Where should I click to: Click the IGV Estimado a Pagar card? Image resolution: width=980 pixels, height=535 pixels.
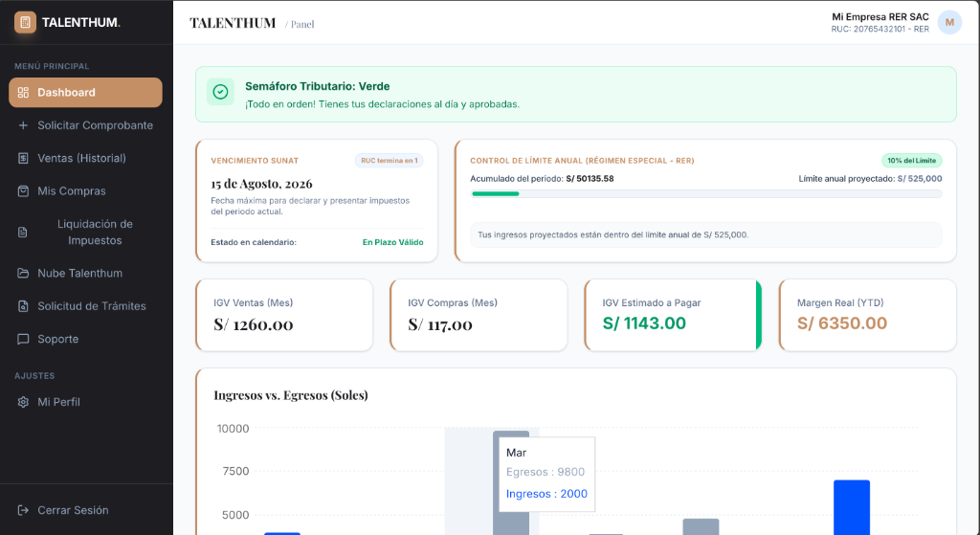(673, 315)
